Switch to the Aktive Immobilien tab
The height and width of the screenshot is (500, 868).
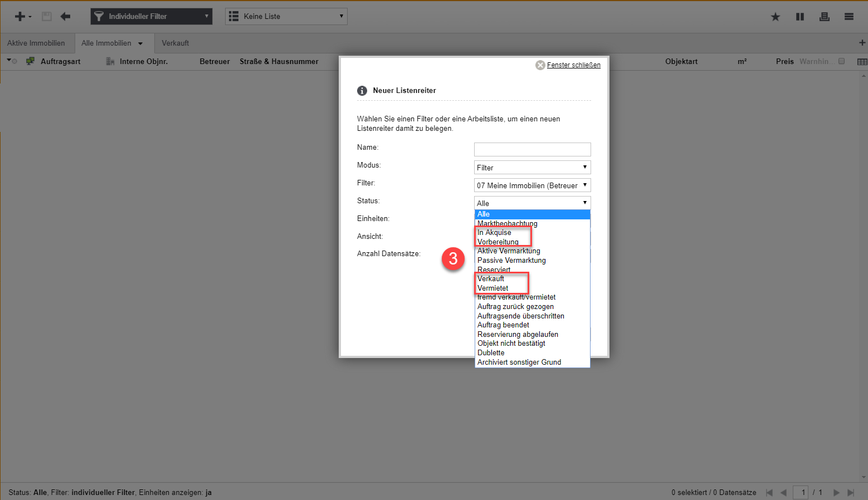[36, 43]
